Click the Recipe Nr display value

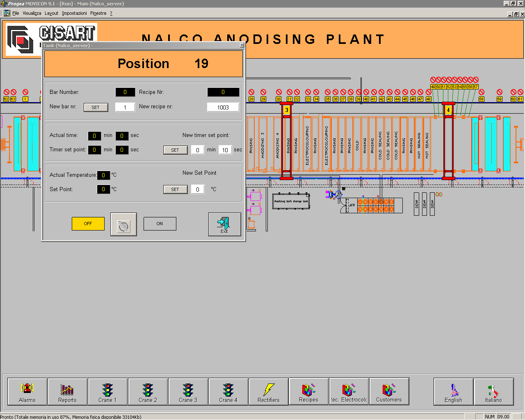(223, 92)
